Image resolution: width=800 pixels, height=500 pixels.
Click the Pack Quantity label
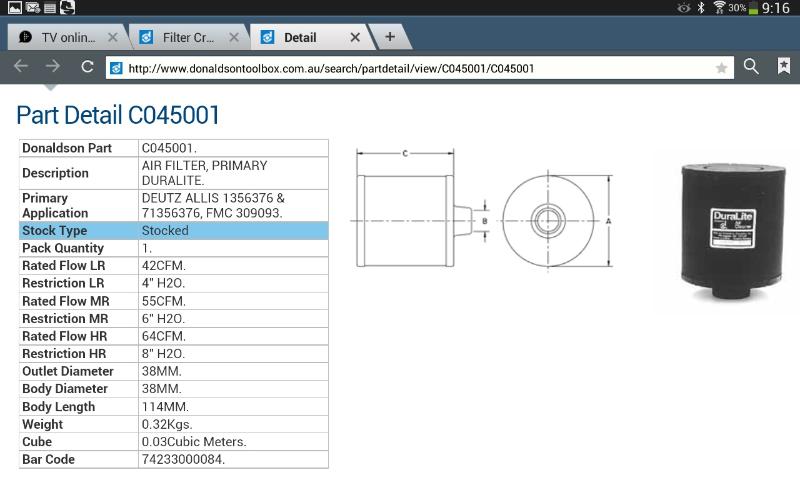63,248
